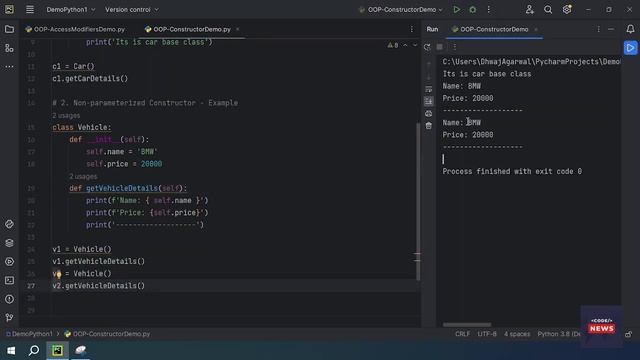
Task: Print the console output
Action: point(429,113)
